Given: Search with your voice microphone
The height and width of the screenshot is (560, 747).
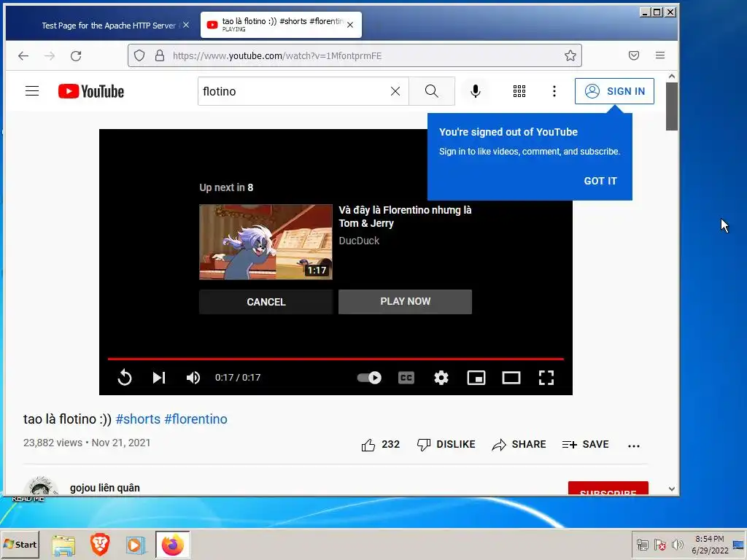Looking at the screenshot, I should click(475, 91).
